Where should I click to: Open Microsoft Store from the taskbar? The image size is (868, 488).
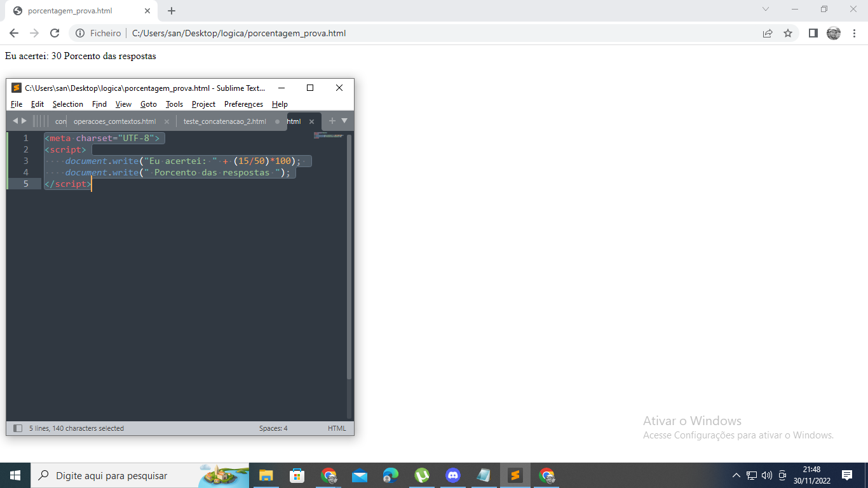tap(297, 475)
